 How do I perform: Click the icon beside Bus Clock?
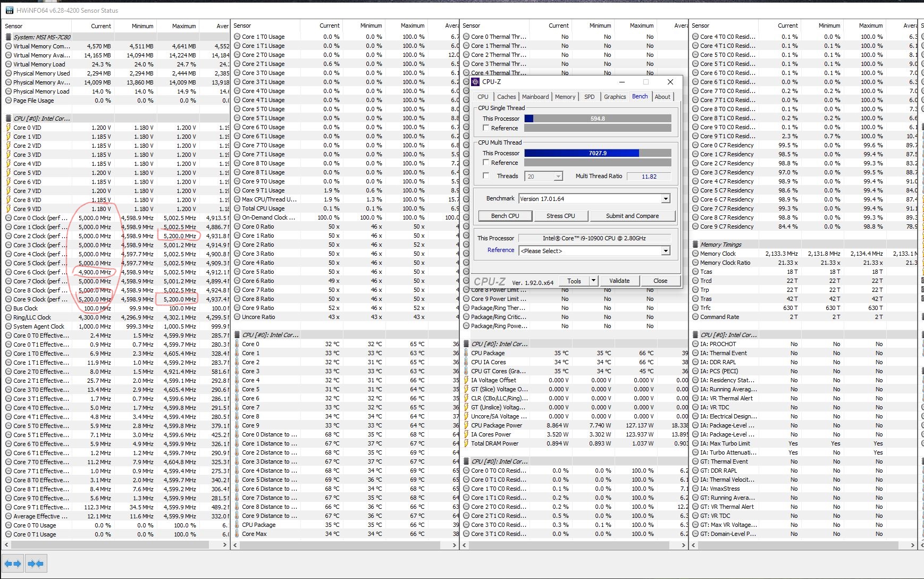[9, 308]
